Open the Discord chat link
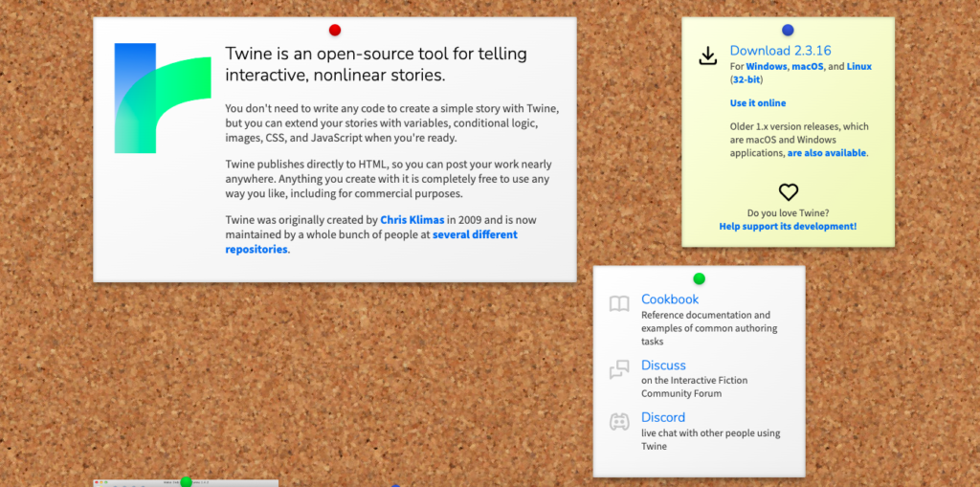The height and width of the screenshot is (487, 980). coord(663,417)
